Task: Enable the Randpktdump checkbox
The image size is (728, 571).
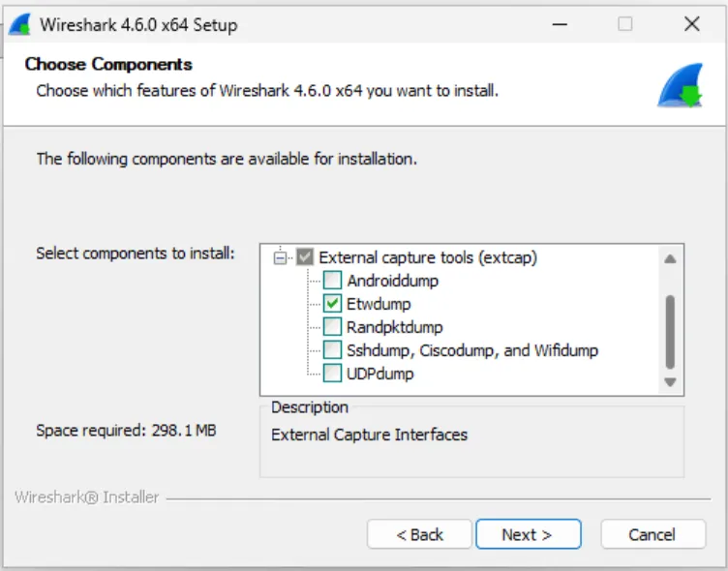Action: (332, 327)
